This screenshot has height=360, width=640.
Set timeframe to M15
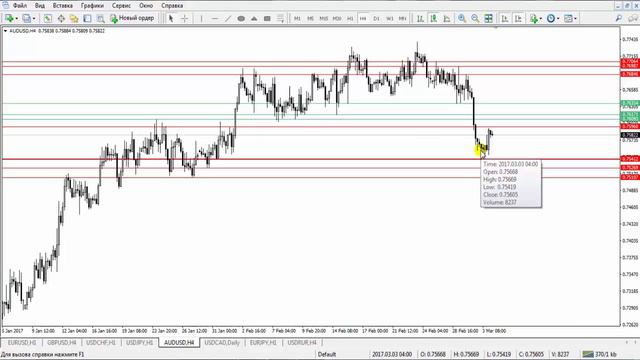[324, 19]
